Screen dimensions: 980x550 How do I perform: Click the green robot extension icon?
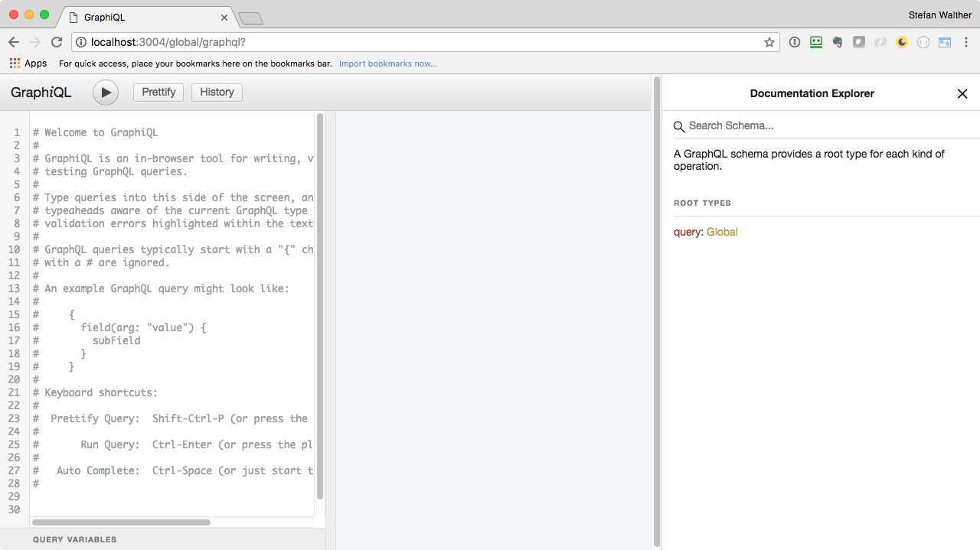(816, 42)
